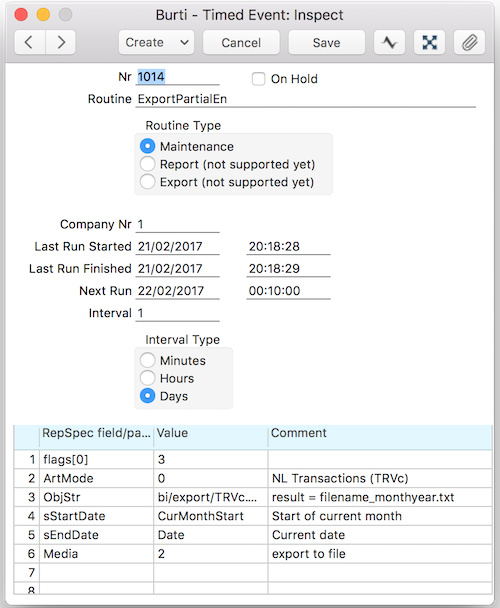Select Days interval type
This screenshot has width=500, height=608.
(147, 396)
